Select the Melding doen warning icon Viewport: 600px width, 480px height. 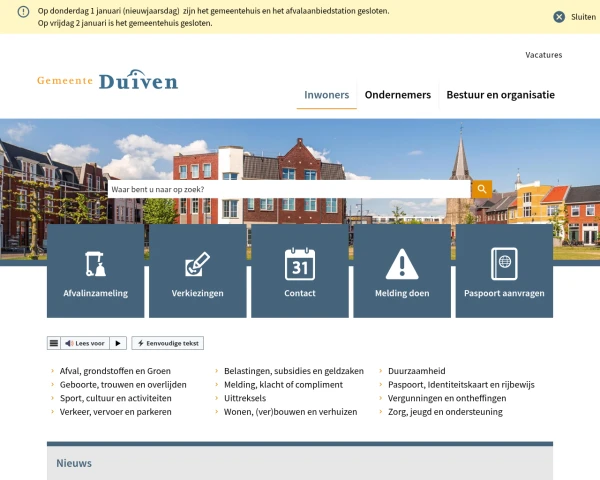pos(401,264)
